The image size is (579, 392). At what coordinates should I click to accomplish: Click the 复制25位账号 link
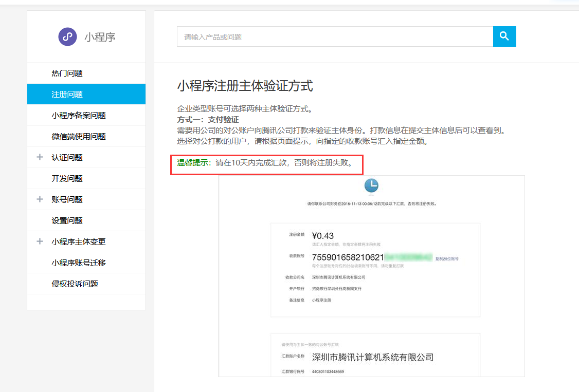tap(447, 259)
